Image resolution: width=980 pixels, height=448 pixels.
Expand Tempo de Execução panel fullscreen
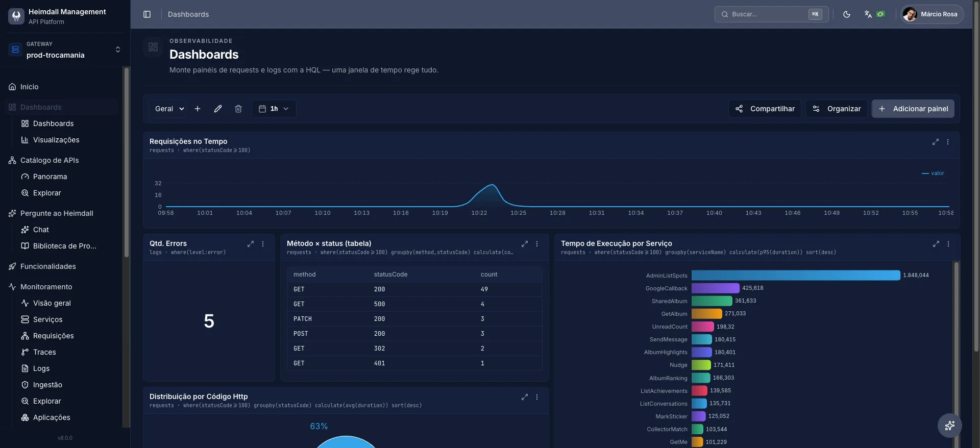[936, 244]
